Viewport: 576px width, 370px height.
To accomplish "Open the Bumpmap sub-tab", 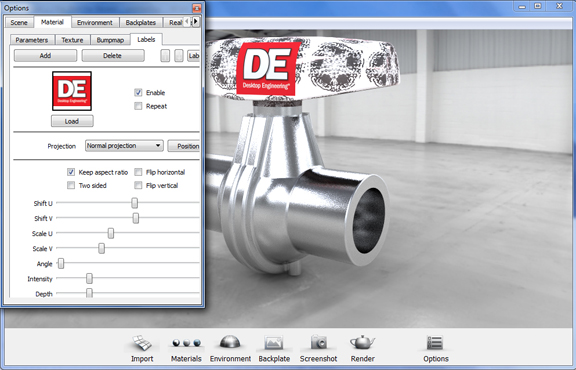I will coord(110,40).
